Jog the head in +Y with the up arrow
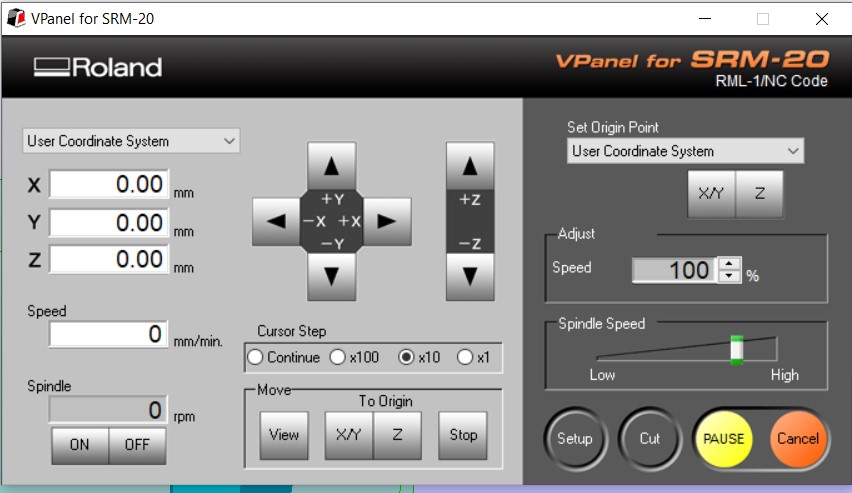 coord(331,166)
